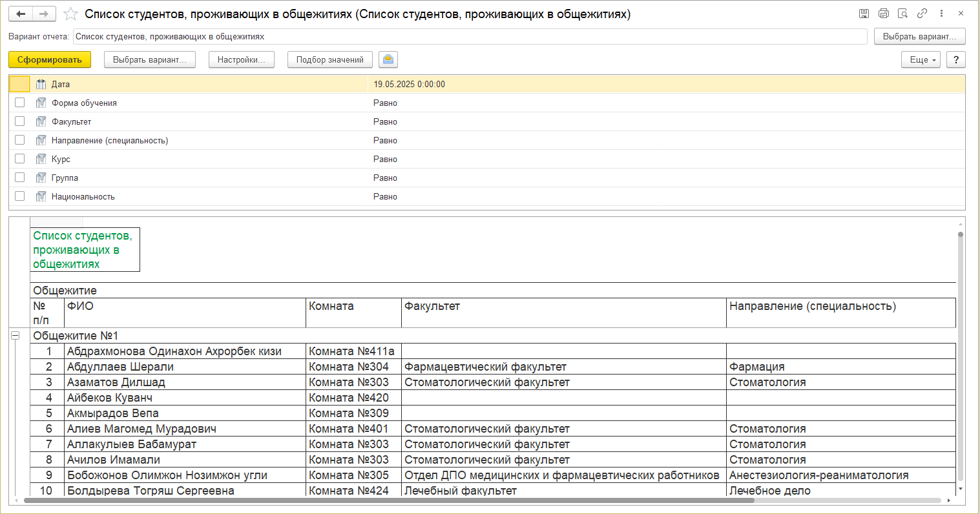Select cell Абдуллаев Шерали
The height and width of the screenshot is (514, 980).
point(185,367)
